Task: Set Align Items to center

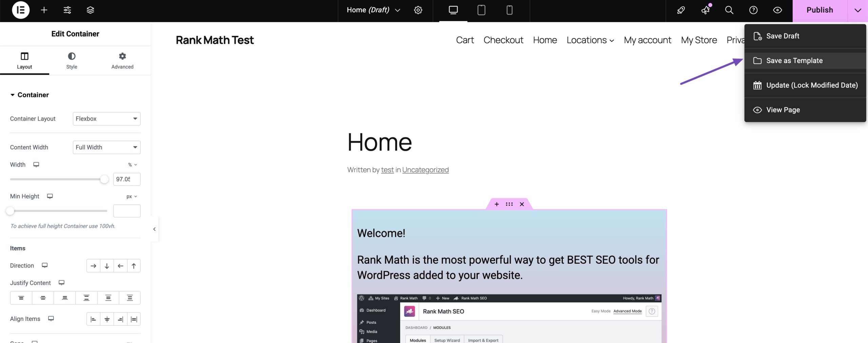Action: pos(107,319)
